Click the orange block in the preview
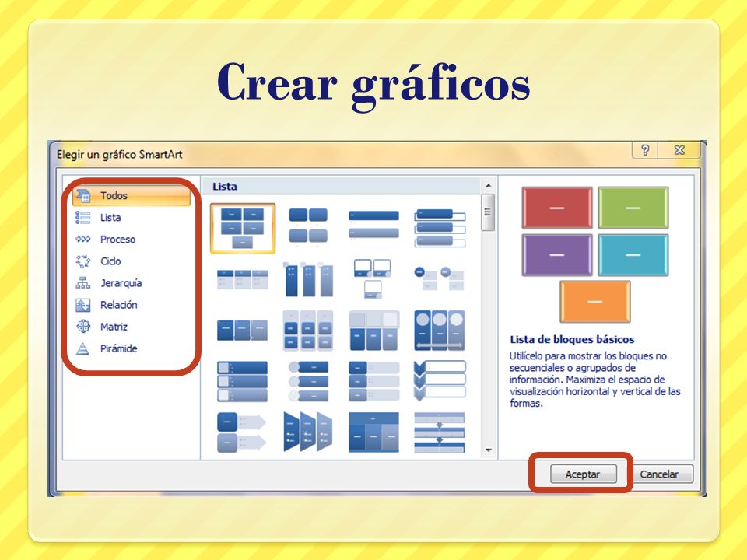Image resolution: width=747 pixels, height=560 pixels. 595,302
